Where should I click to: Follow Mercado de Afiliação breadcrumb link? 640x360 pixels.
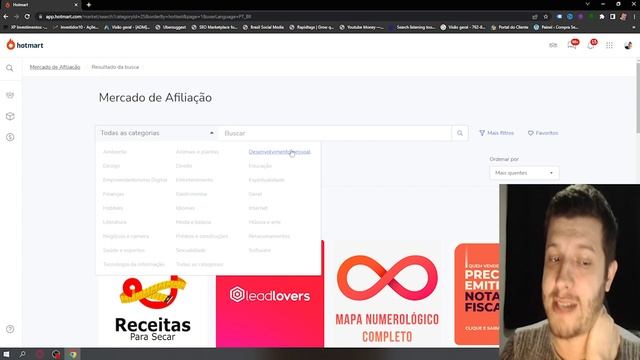[55, 67]
